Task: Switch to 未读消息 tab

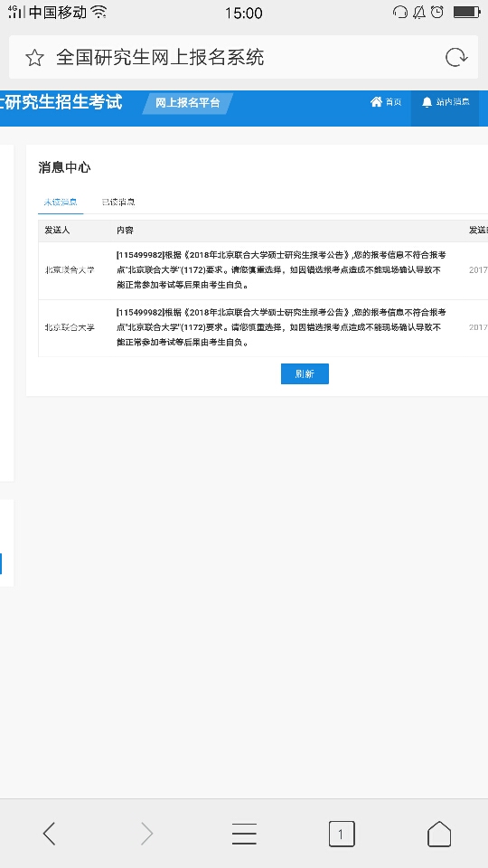Action: 61,202
